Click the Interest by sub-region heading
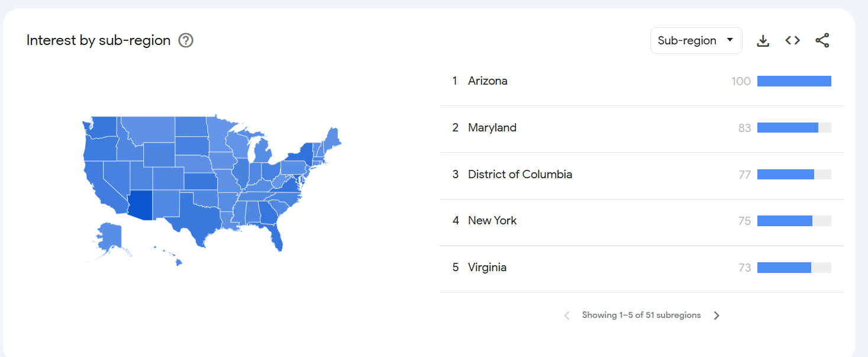 coord(98,40)
